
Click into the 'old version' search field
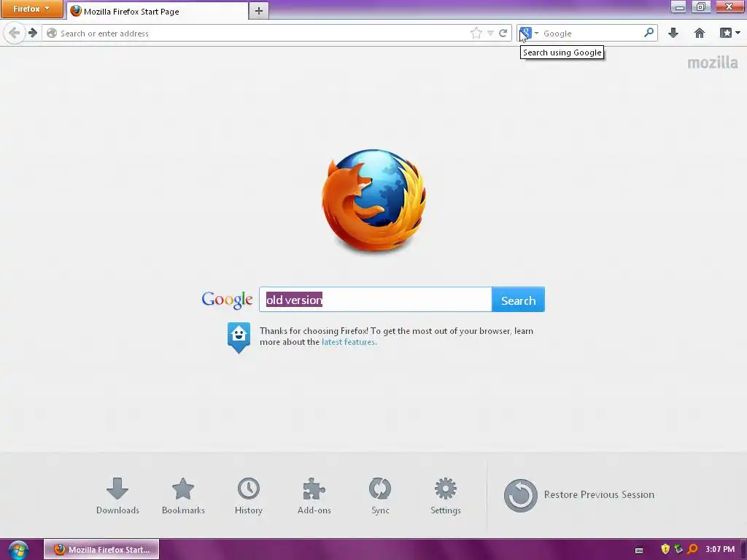click(x=376, y=300)
